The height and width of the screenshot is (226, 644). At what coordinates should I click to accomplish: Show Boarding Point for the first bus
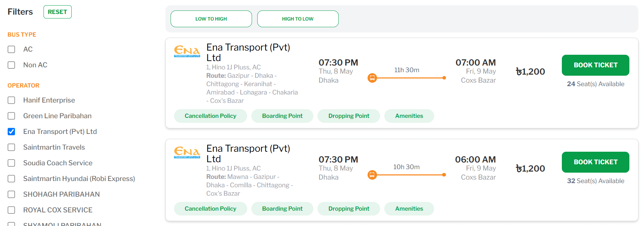tap(282, 116)
